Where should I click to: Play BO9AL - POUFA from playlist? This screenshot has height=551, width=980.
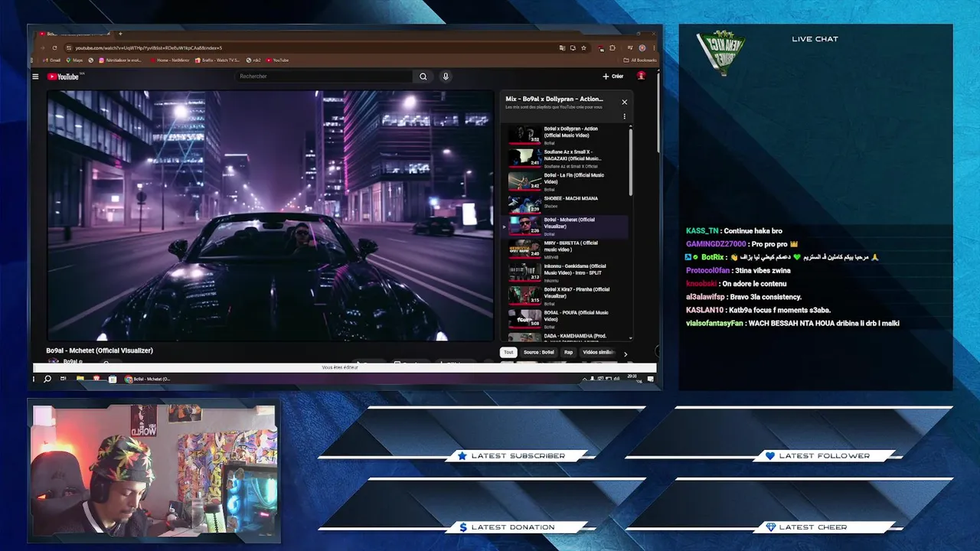coord(567,319)
